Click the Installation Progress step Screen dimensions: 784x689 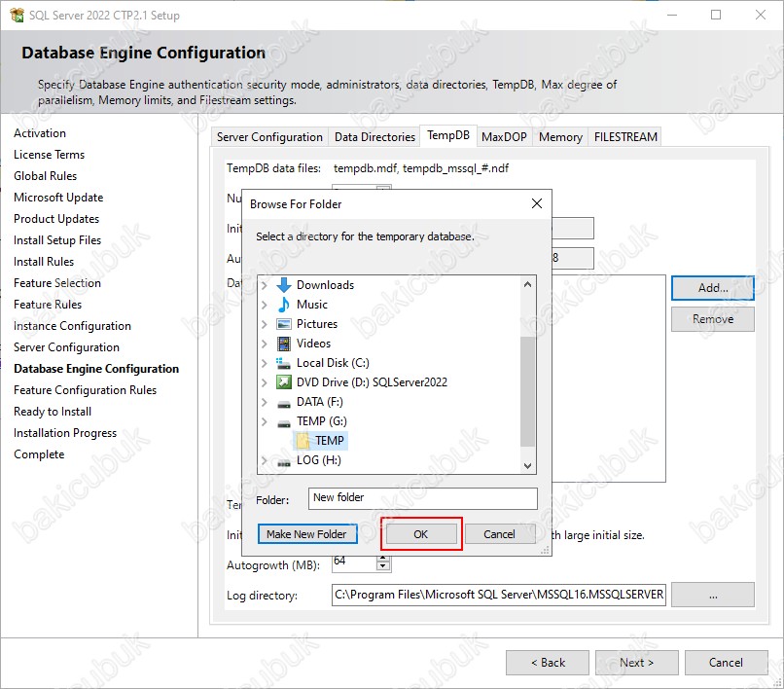tap(65, 433)
